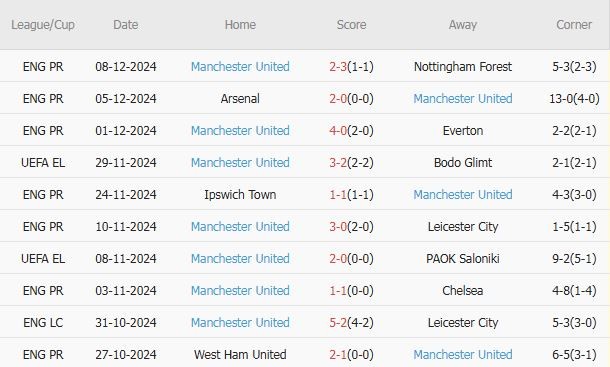This screenshot has width=610, height=367.
Task: Select the UEFA EL label dated 29-11-2024
Action: coord(43,162)
